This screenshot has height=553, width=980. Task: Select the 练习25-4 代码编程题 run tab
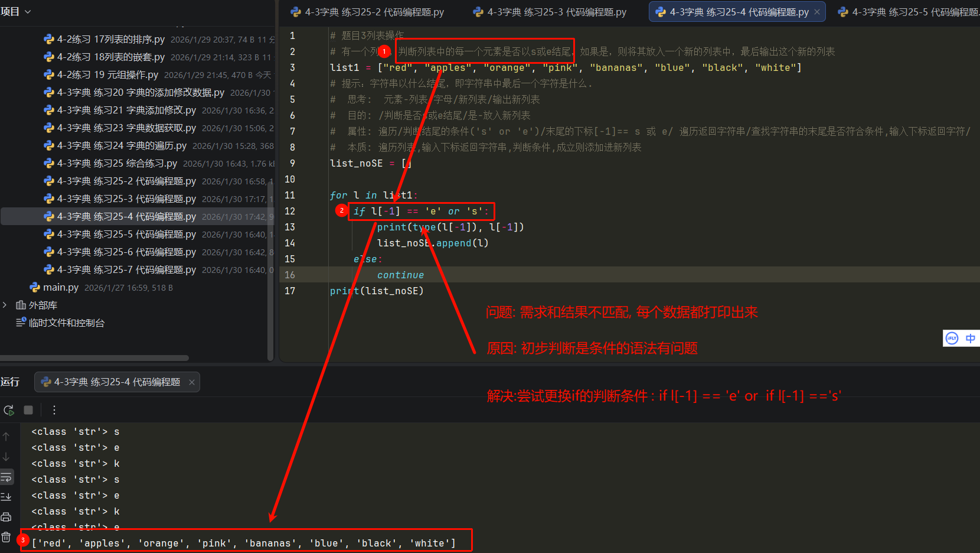coord(117,382)
